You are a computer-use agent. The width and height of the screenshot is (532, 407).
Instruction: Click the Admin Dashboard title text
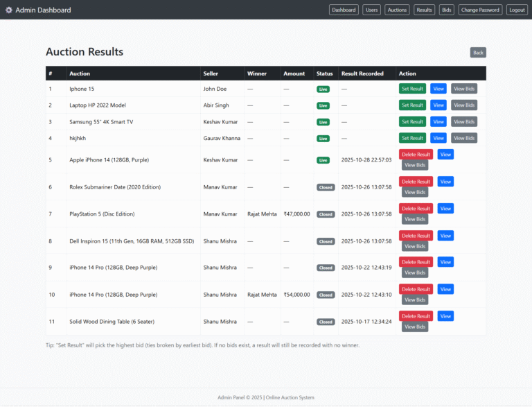pyautogui.click(x=43, y=10)
